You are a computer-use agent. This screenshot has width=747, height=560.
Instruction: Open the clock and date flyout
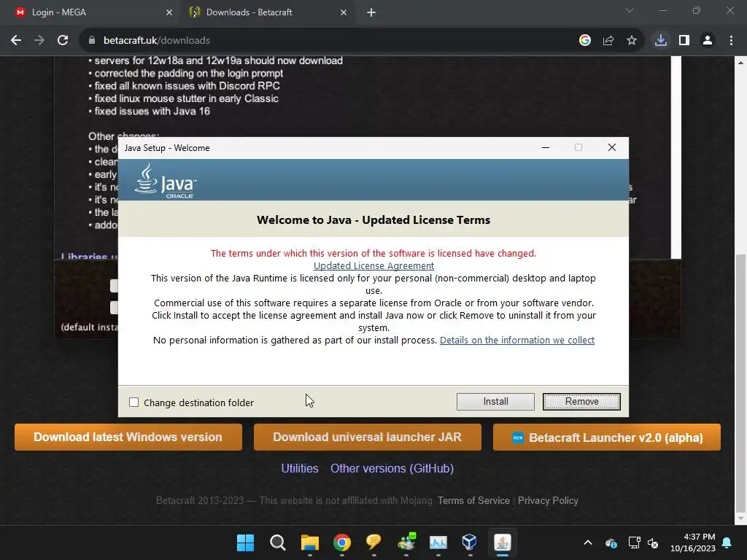(x=693, y=542)
